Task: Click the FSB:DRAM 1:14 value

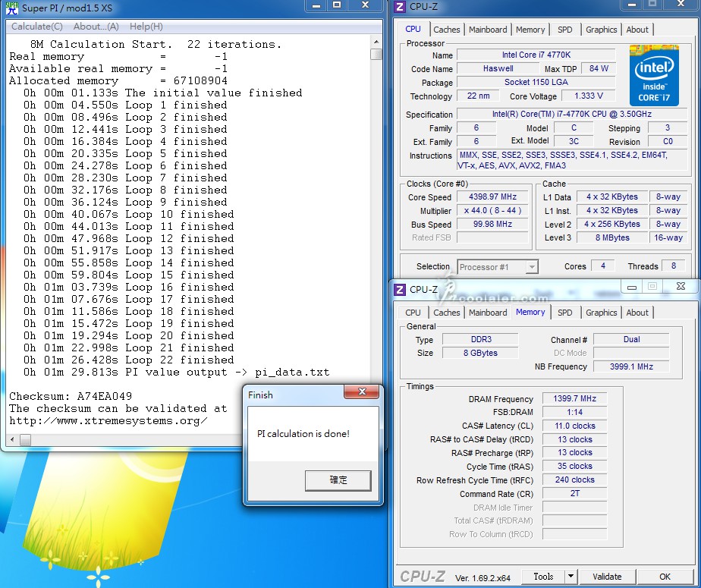Action: click(x=574, y=412)
